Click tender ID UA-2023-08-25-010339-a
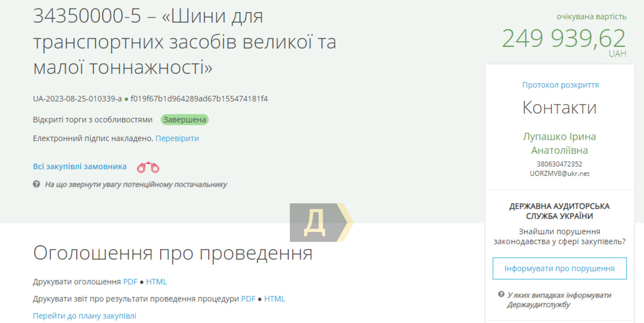 click(x=77, y=99)
